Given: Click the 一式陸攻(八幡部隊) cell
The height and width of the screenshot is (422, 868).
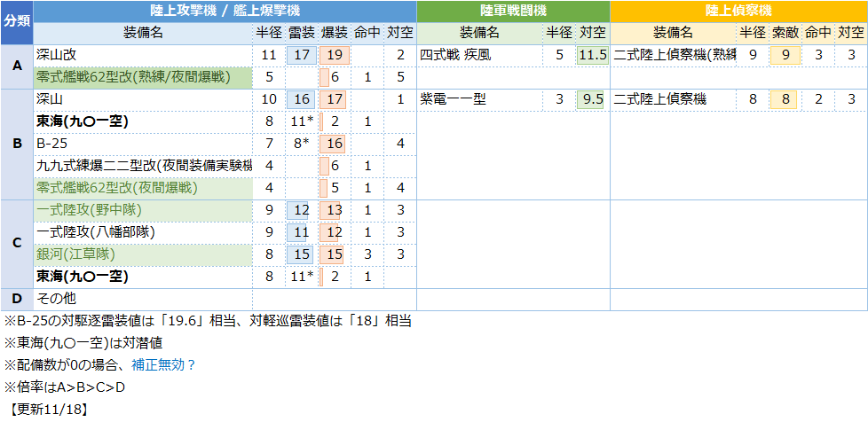Looking at the screenshot, I should (x=143, y=231).
